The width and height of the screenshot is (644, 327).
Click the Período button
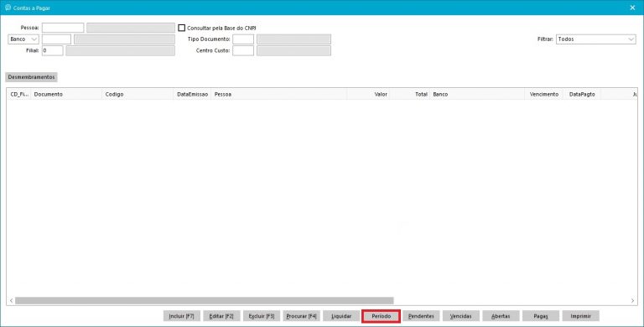coord(382,316)
